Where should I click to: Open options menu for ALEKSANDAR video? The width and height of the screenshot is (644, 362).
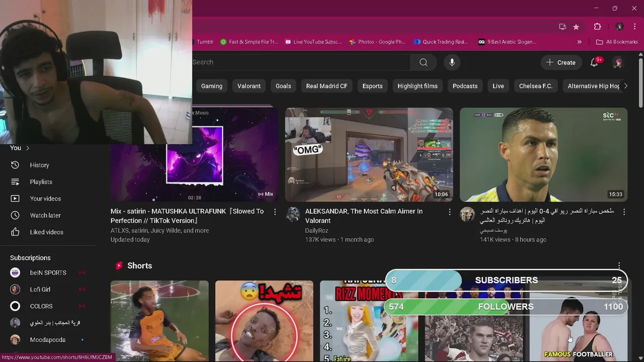(x=449, y=212)
